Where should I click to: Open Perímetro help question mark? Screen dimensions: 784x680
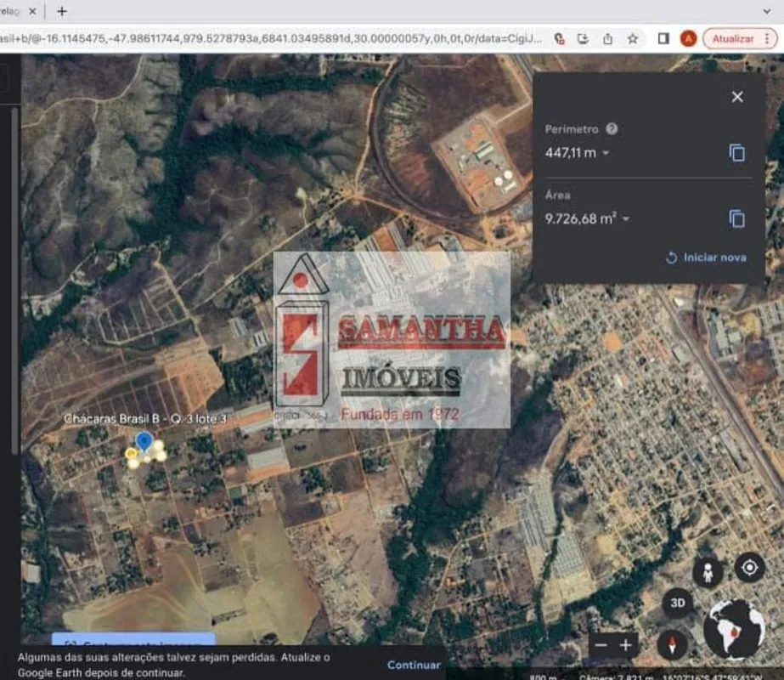(x=612, y=129)
